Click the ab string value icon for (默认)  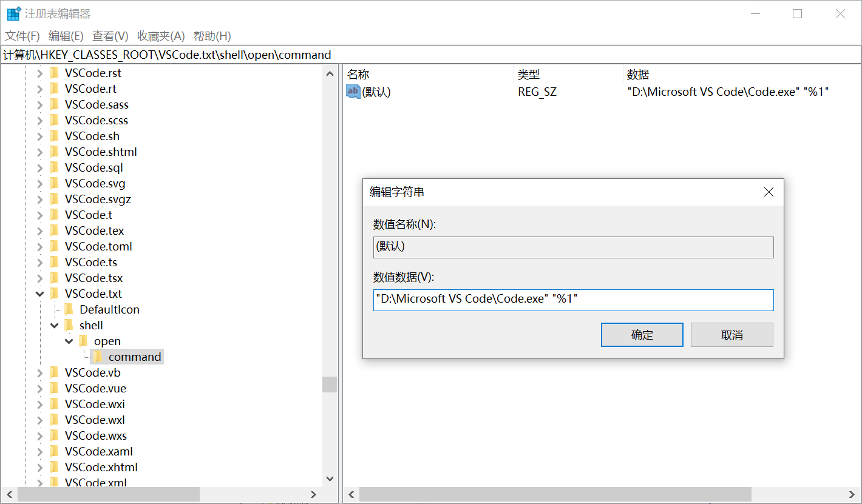pyautogui.click(x=353, y=92)
